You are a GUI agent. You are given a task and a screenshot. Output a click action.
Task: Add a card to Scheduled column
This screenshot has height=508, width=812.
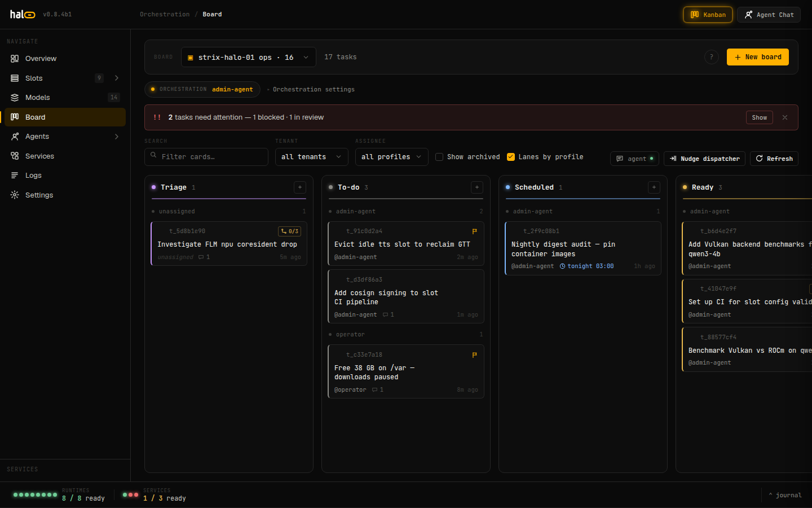click(654, 187)
